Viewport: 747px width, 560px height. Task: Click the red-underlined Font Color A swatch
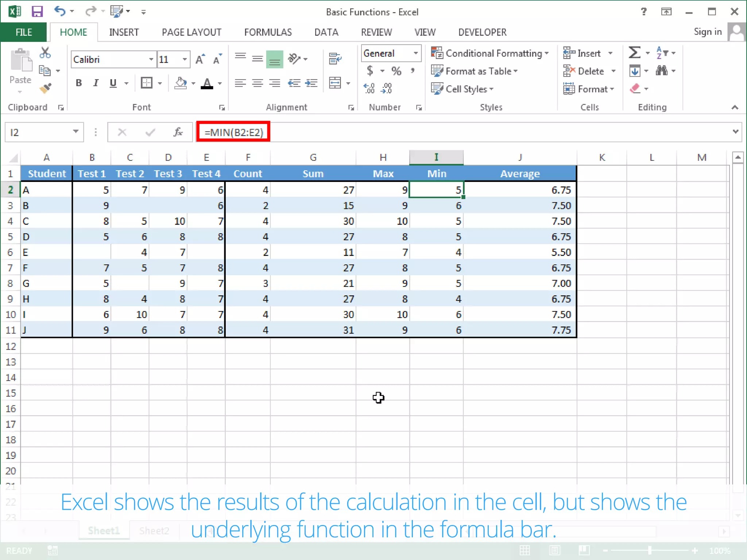coord(207,83)
